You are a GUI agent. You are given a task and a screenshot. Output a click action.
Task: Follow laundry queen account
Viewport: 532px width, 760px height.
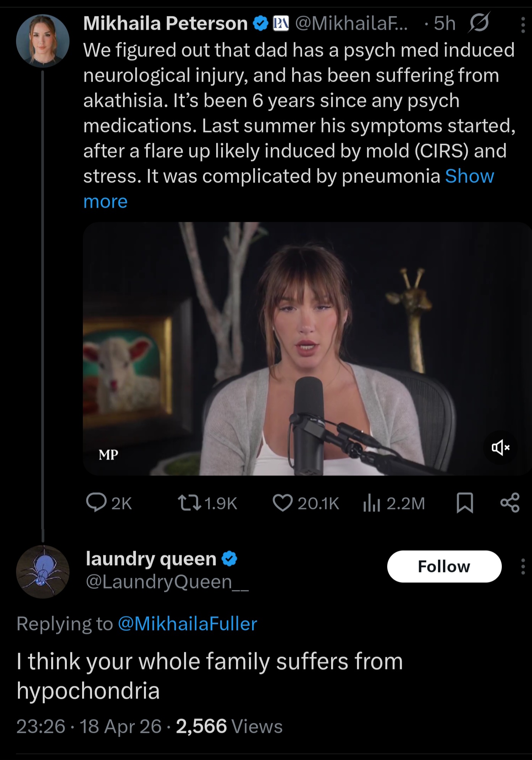(444, 566)
